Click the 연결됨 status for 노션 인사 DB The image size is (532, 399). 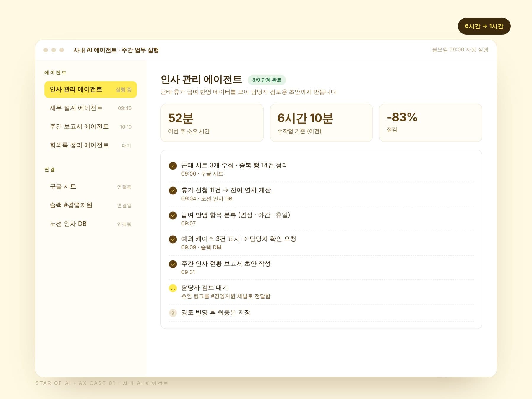[124, 224]
